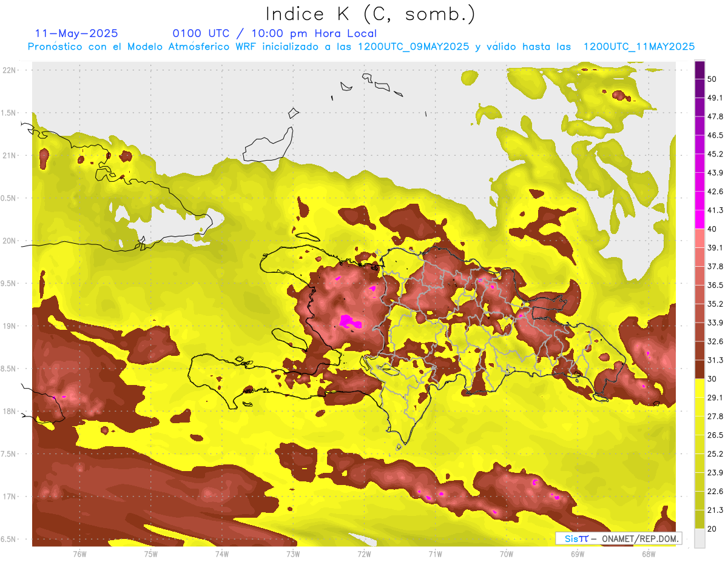Click the '32.6' colorbar value
Image resolution: width=728 pixels, height=562 pixels.
point(715,341)
